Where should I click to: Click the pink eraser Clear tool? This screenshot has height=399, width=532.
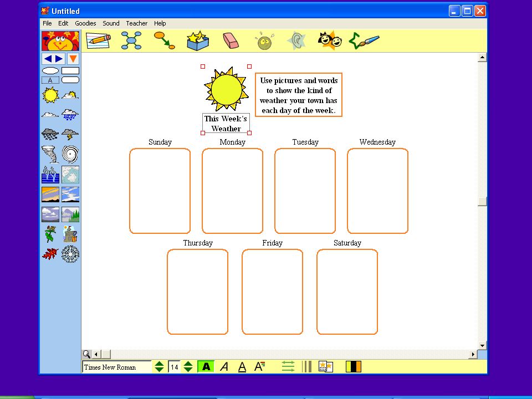pos(231,40)
